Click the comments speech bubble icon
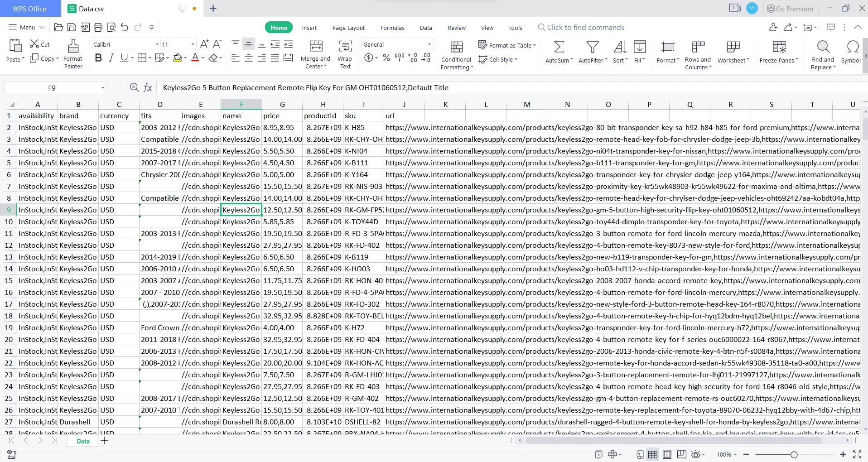 [831, 27]
